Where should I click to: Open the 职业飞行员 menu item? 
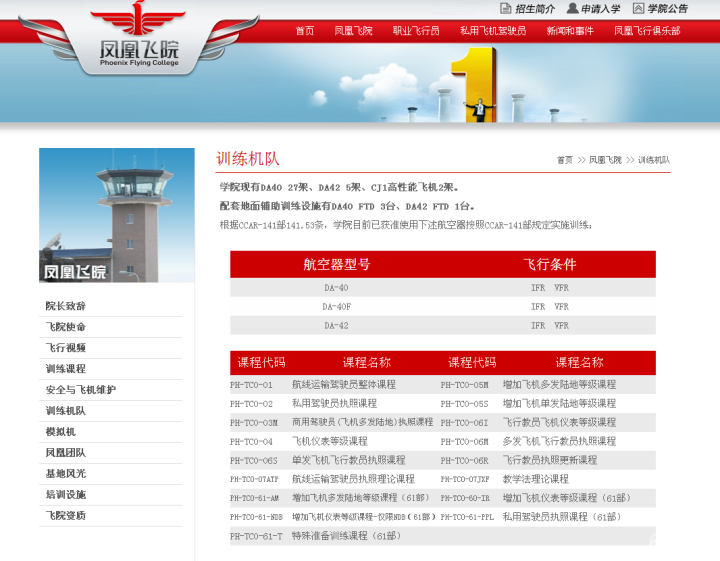[416, 31]
